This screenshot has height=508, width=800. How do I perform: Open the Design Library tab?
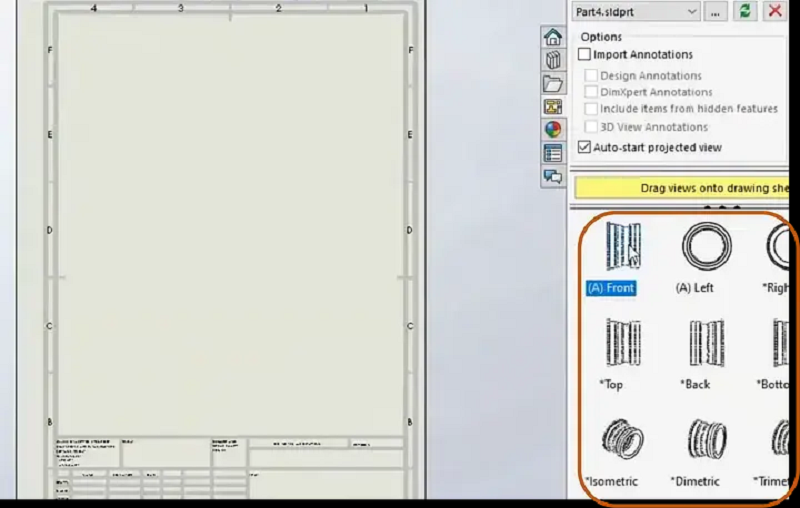tap(552, 61)
